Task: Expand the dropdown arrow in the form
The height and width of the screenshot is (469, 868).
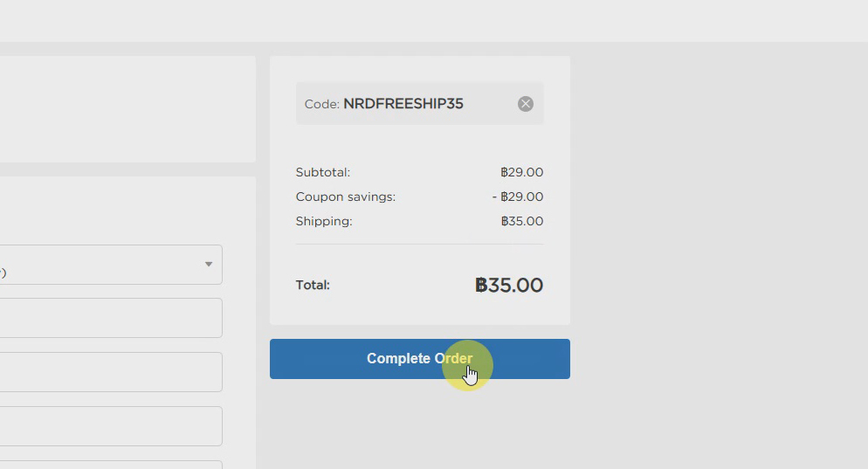Action: [x=209, y=264]
